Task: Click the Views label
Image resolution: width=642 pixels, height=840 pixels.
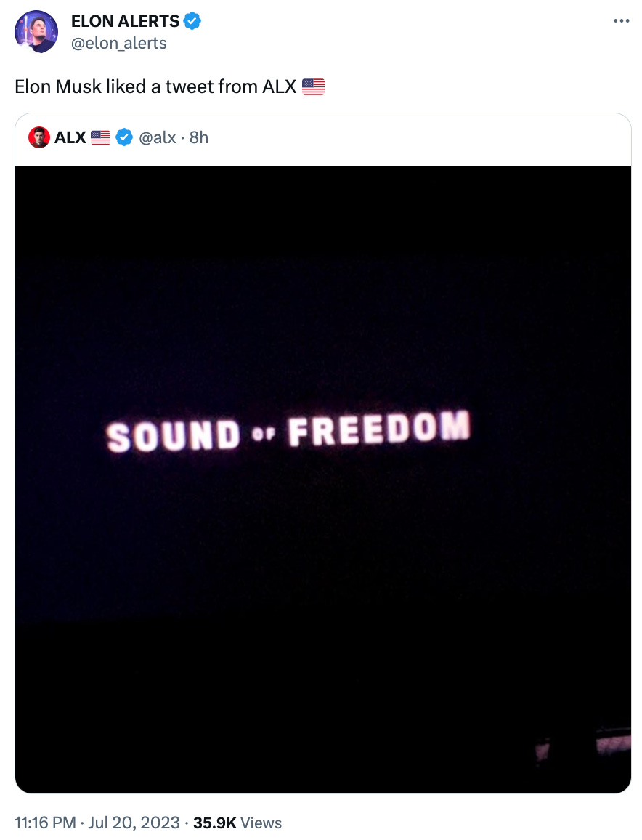Action: coord(261,823)
